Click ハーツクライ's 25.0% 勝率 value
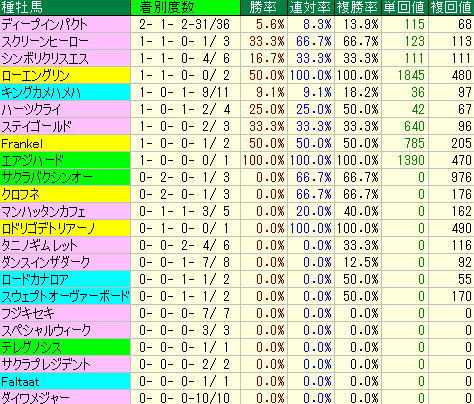 tap(267, 109)
